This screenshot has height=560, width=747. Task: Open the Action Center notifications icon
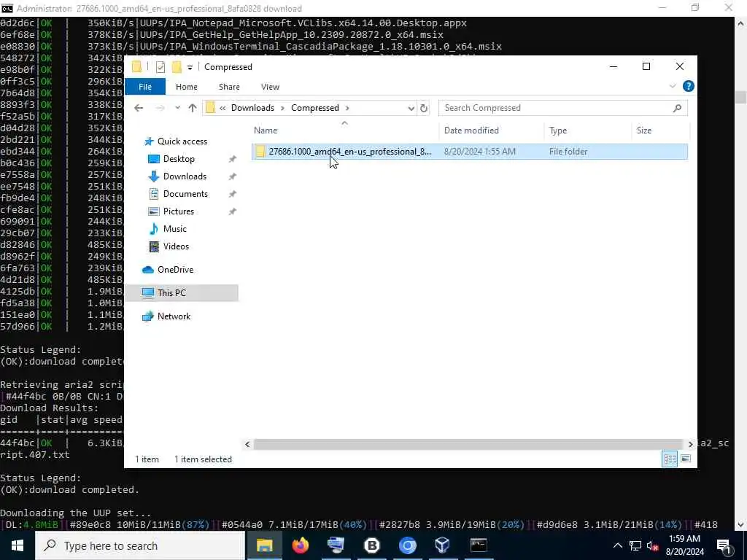tap(723, 545)
